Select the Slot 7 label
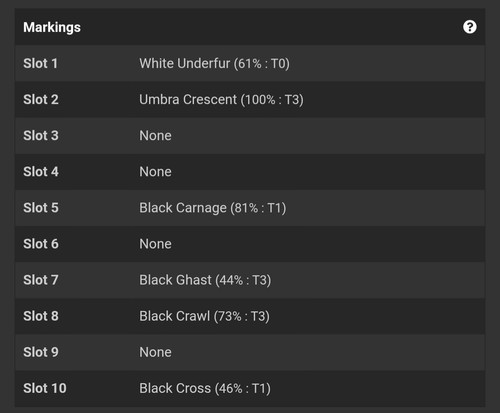 pos(41,280)
